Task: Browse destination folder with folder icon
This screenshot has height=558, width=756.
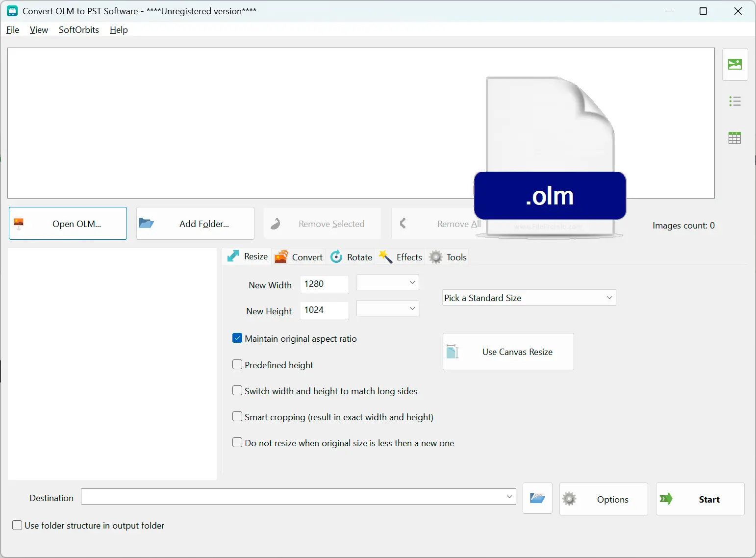Action: pos(537,499)
